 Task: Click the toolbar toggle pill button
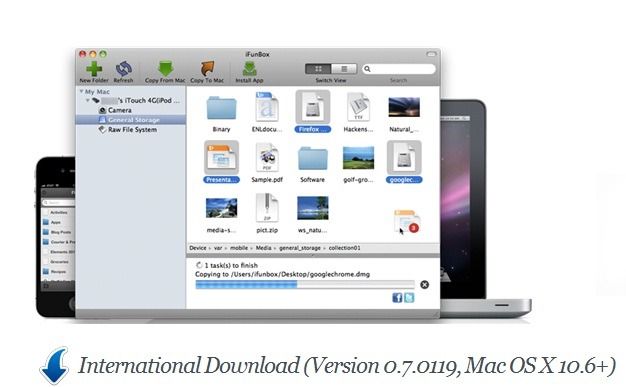[x=431, y=54]
